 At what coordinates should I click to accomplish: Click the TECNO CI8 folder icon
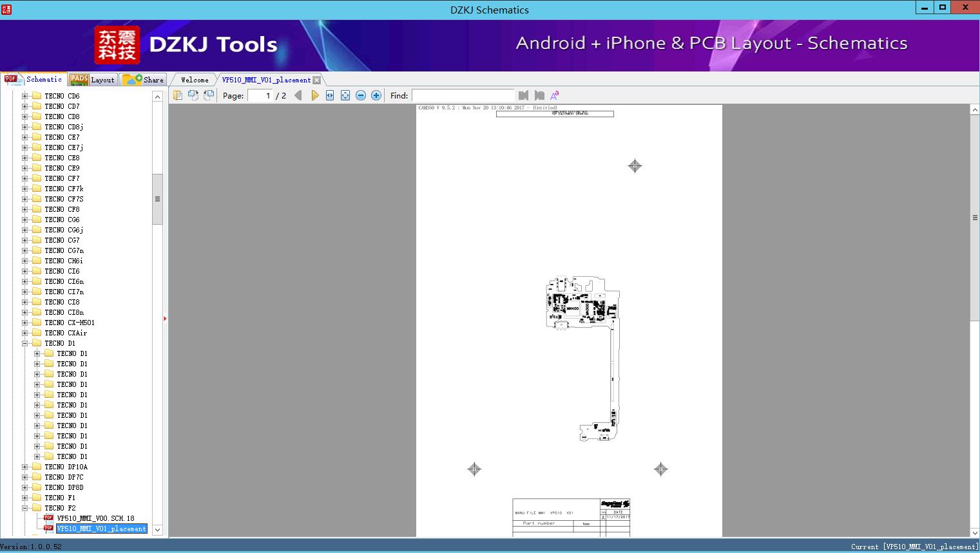click(37, 302)
